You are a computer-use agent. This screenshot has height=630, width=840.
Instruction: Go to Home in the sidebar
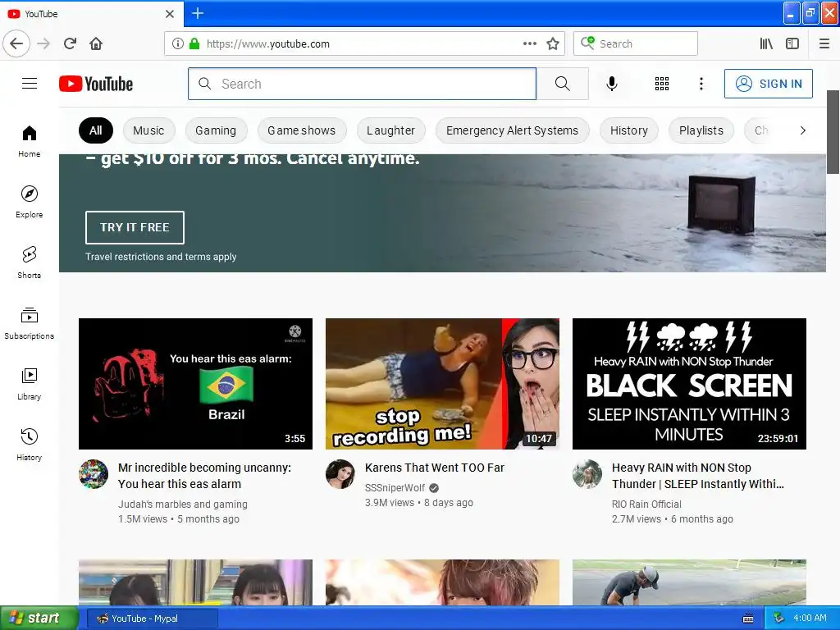pyautogui.click(x=30, y=141)
